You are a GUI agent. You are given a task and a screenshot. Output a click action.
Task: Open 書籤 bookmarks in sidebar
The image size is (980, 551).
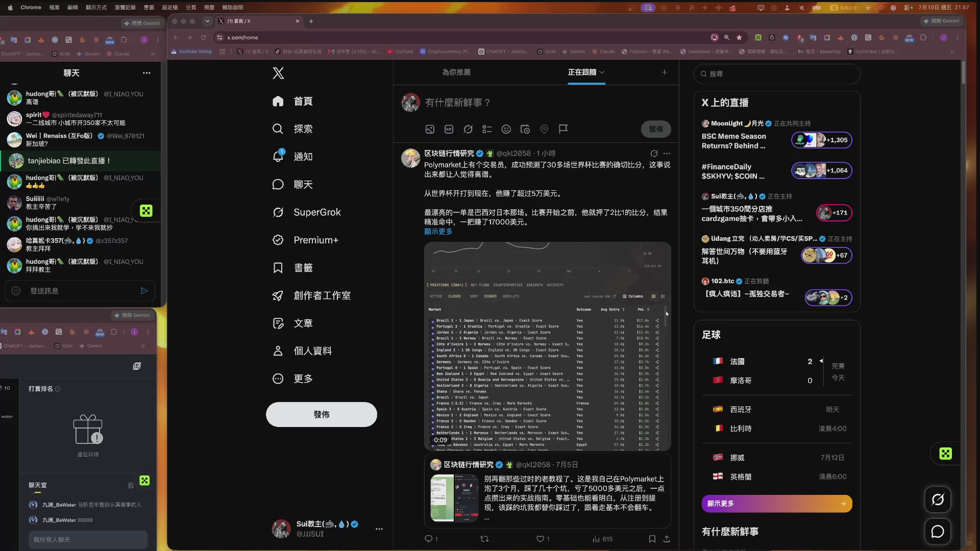pos(292,268)
